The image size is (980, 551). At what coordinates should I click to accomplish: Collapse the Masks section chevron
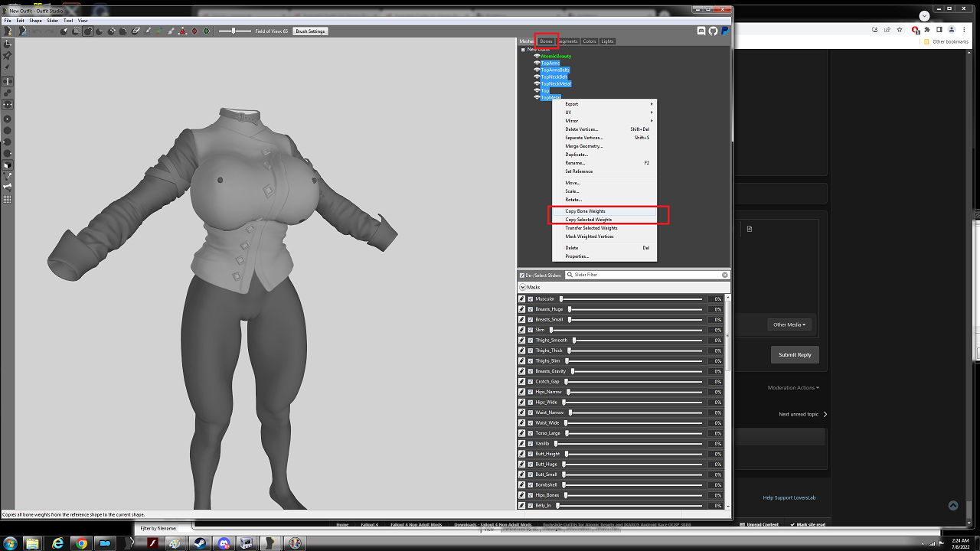(x=522, y=287)
